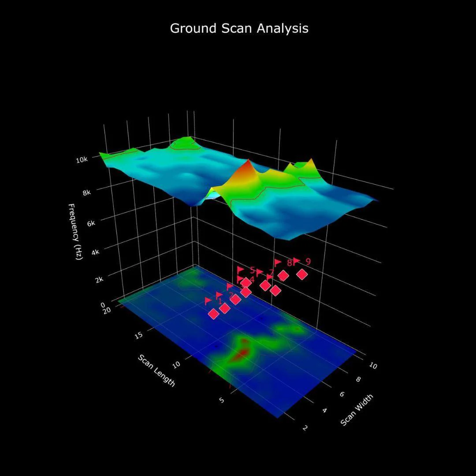Select the lowest leftmost red diamond marker
The width and height of the screenshot is (476, 476).
[214, 314]
